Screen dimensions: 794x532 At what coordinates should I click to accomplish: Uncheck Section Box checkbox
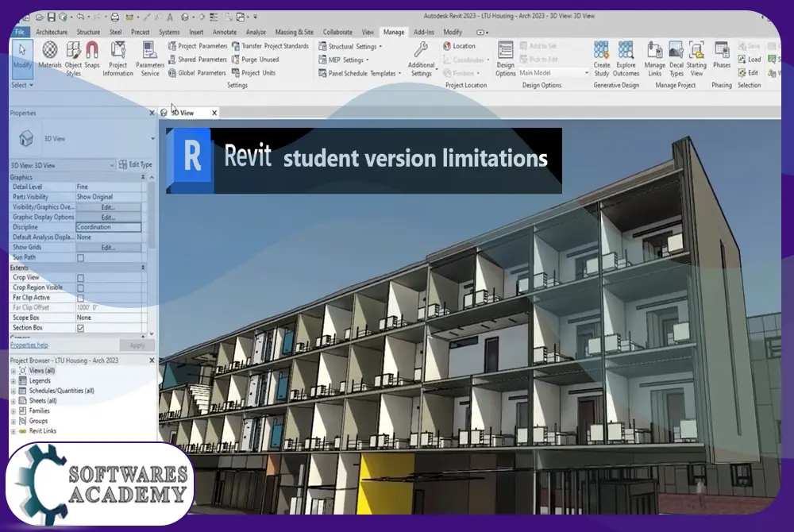coord(80,328)
